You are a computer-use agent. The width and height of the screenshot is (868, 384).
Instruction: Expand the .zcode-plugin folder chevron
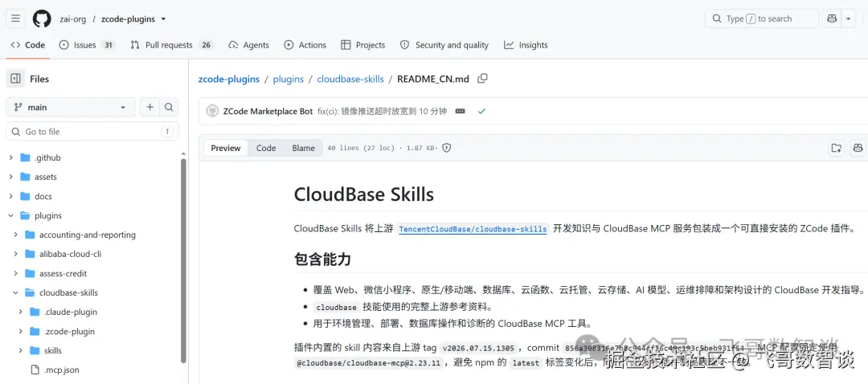(x=20, y=332)
